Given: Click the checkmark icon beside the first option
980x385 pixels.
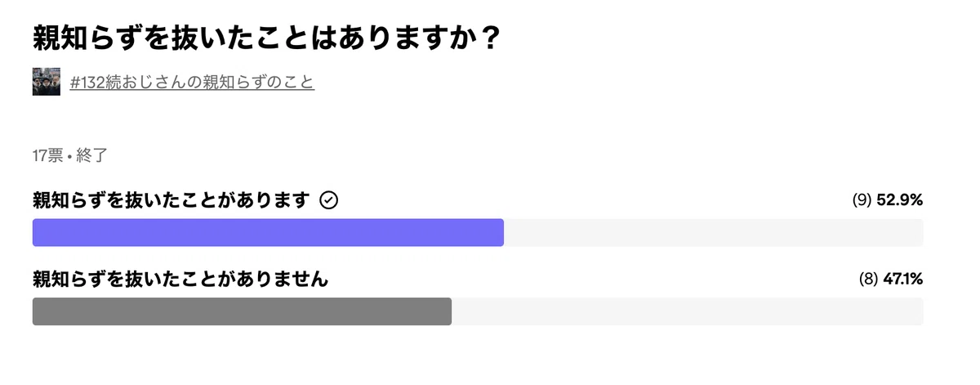Looking at the screenshot, I should point(328,200).
